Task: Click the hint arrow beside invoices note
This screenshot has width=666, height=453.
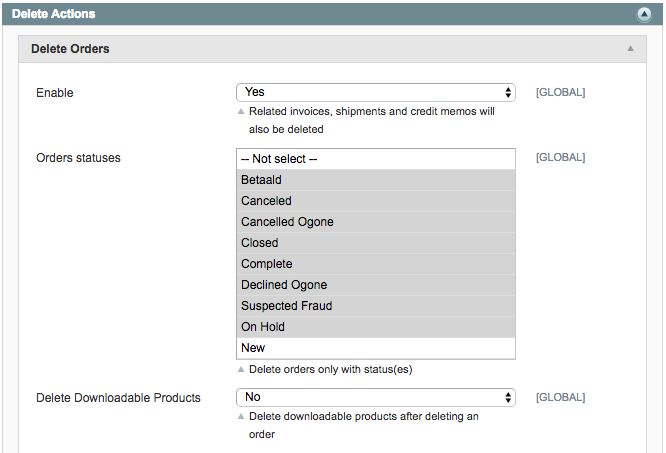Action: (x=241, y=111)
